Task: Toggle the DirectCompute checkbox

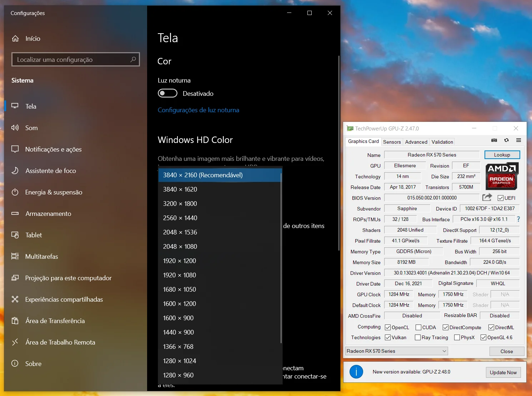Action: coord(446,327)
